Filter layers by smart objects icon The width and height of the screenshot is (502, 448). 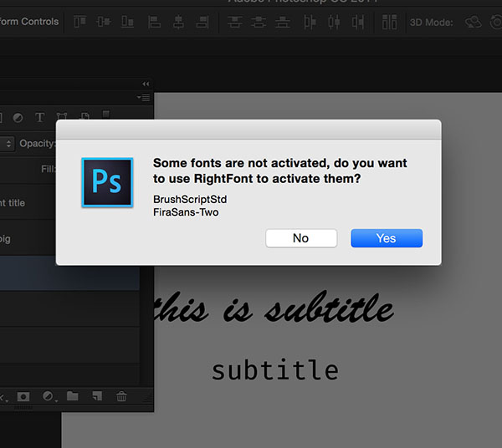click(85, 116)
